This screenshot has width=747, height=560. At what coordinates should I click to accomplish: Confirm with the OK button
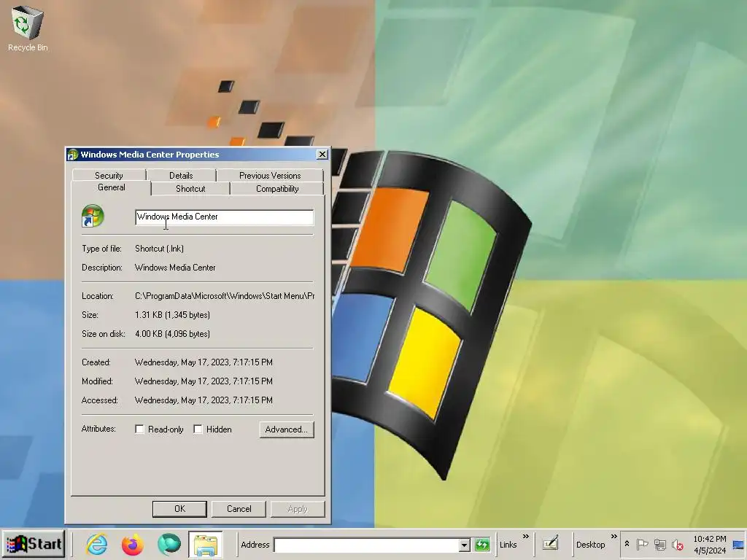179,508
